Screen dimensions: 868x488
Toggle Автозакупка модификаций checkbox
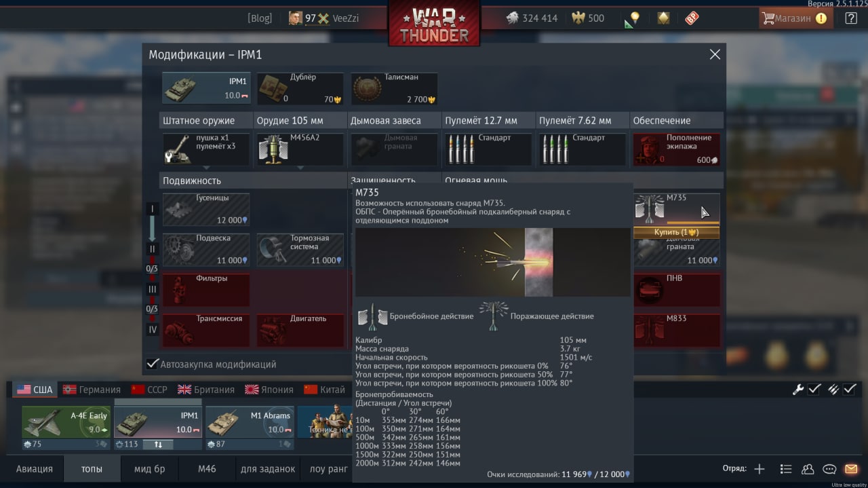(x=153, y=364)
